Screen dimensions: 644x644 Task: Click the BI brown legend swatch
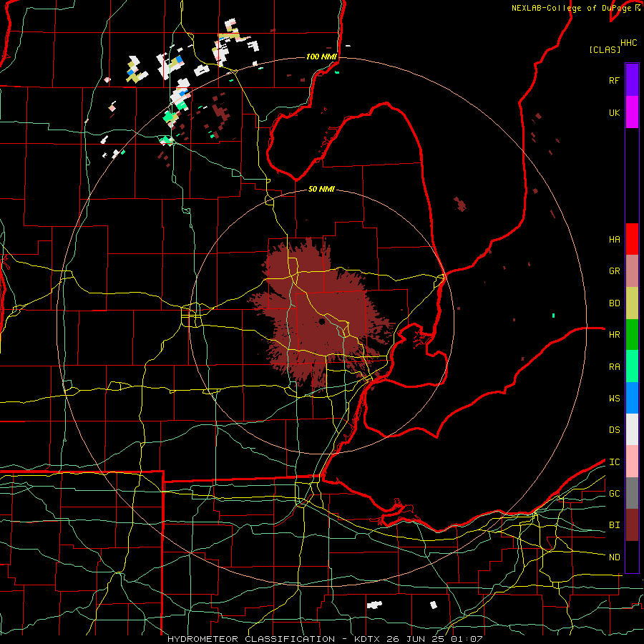[632, 525]
